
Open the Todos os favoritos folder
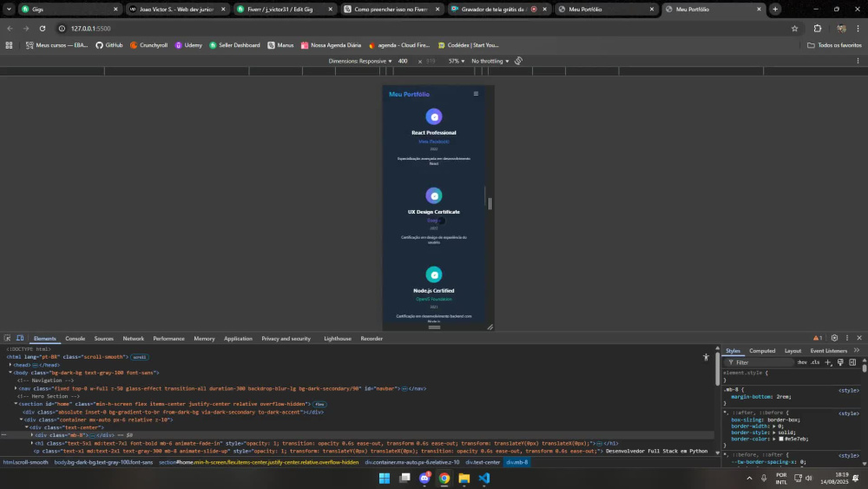point(834,45)
